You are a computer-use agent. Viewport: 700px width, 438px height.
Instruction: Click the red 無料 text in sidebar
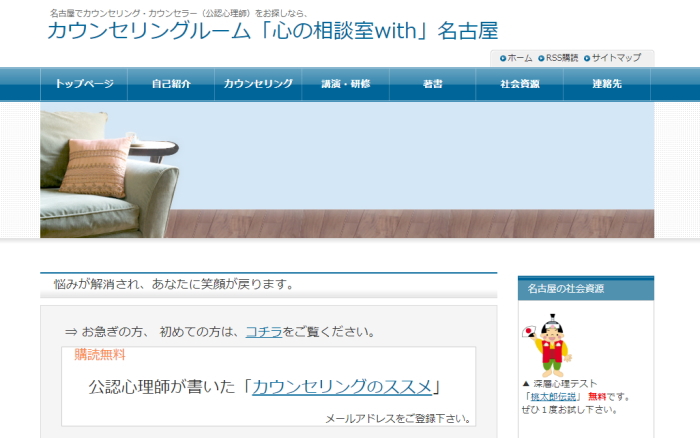coord(597,396)
